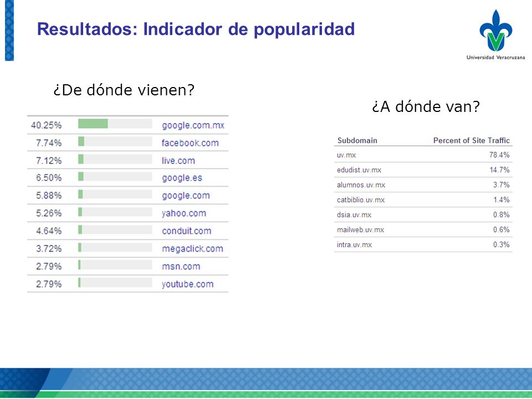The height and width of the screenshot is (399, 532).
Task: Select the 7.12% value
Action: click(x=49, y=161)
